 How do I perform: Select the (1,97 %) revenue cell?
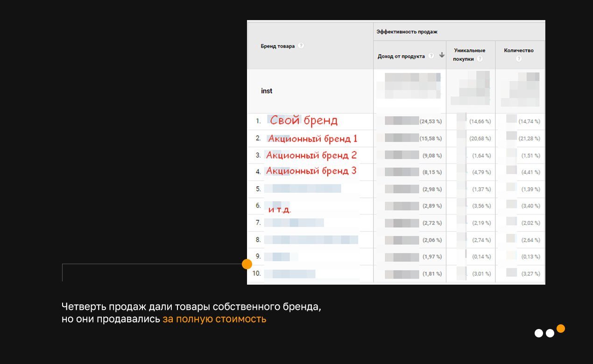coord(432,257)
